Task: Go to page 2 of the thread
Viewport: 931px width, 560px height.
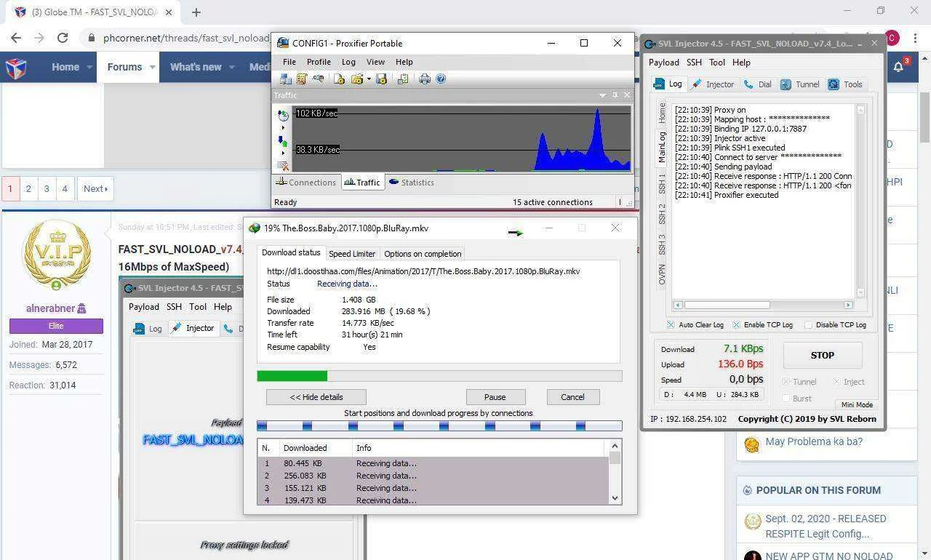Action: [x=28, y=189]
